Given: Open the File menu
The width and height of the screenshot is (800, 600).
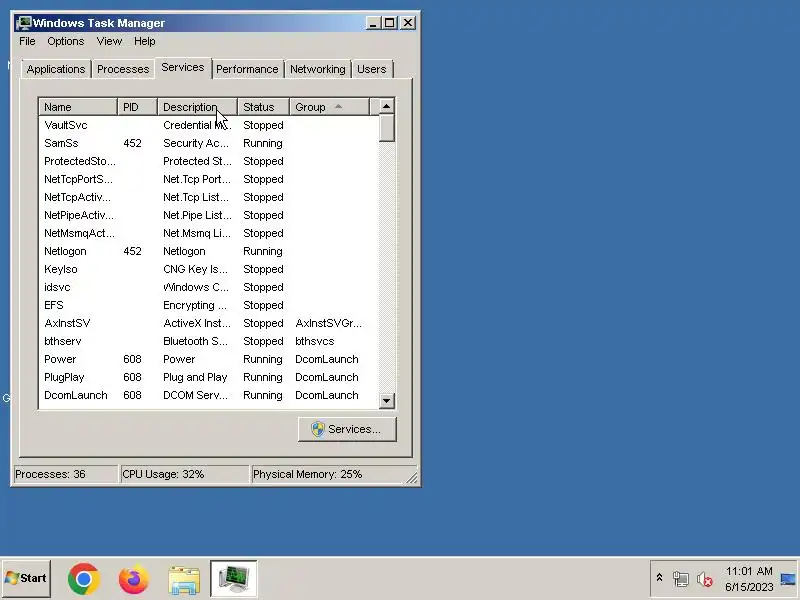Looking at the screenshot, I should (27, 41).
